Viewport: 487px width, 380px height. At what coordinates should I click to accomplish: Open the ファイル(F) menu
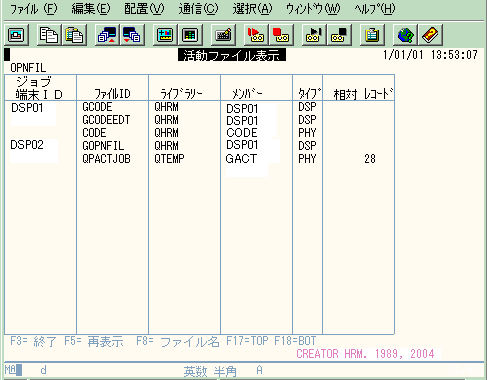(x=34, y=9)
